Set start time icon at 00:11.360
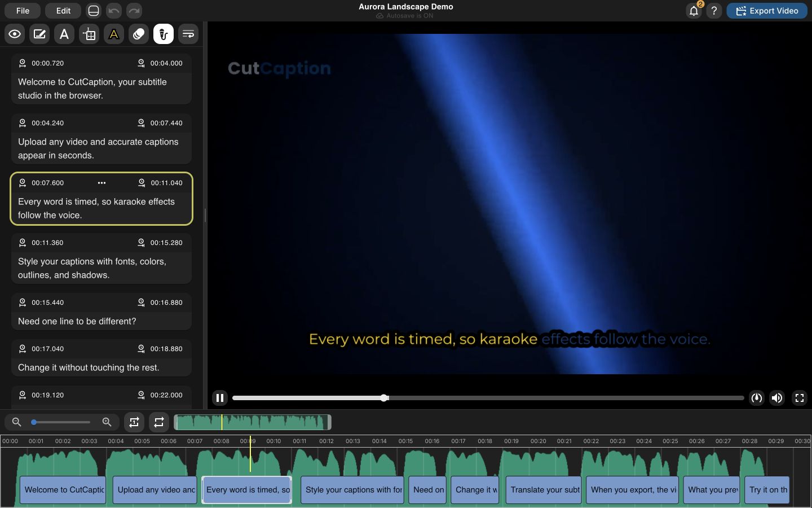Viewport: 812px width, 508px height. (x=23, y=243)
